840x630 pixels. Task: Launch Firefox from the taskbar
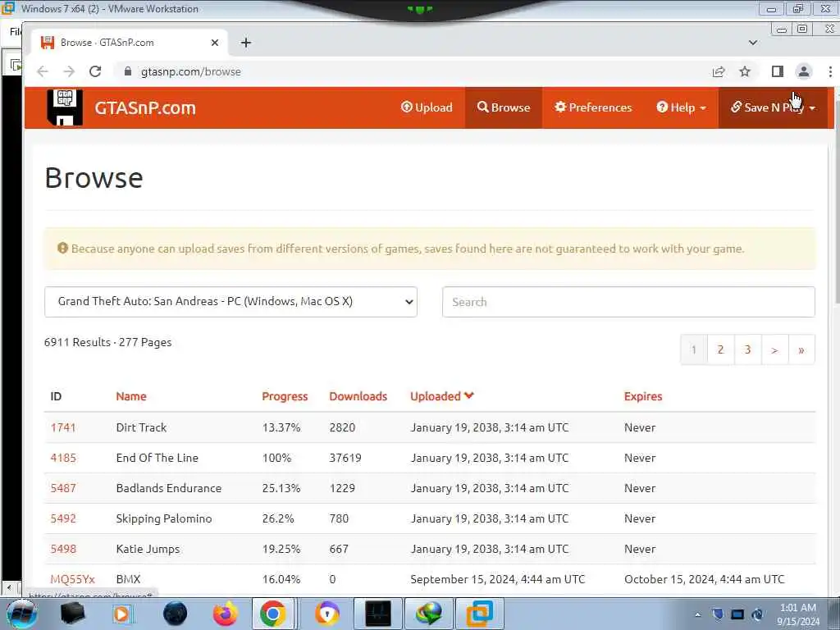[225, 614]
